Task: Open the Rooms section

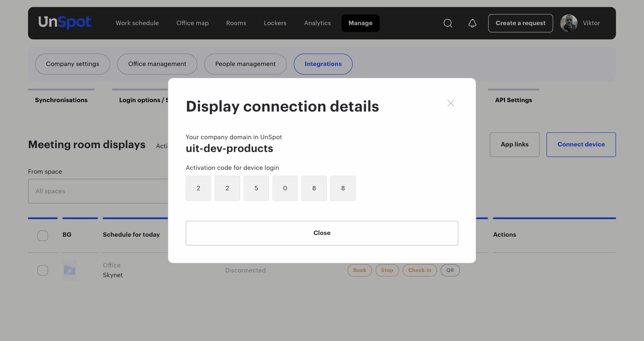Action: point(236,23)
